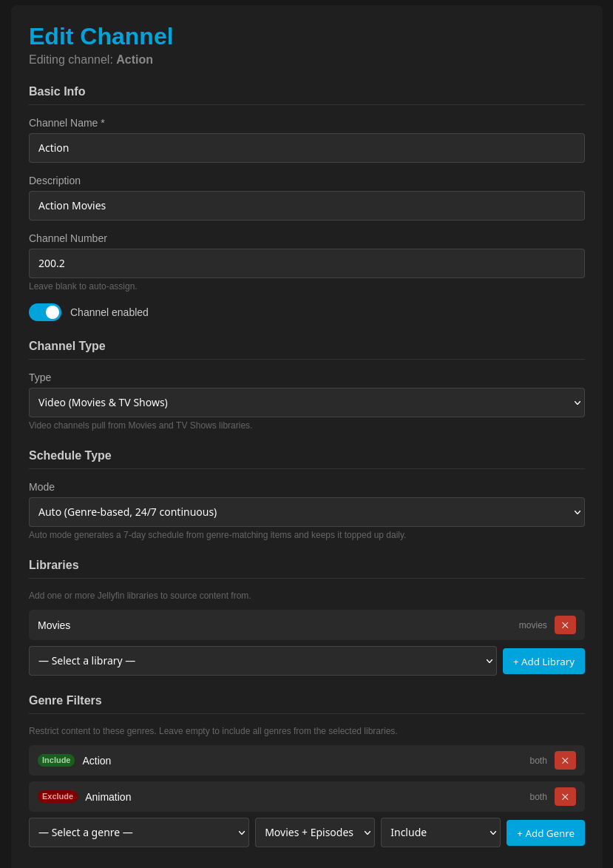
Task: Click the 'both' label on the Action row
Action: click(538, 760)
